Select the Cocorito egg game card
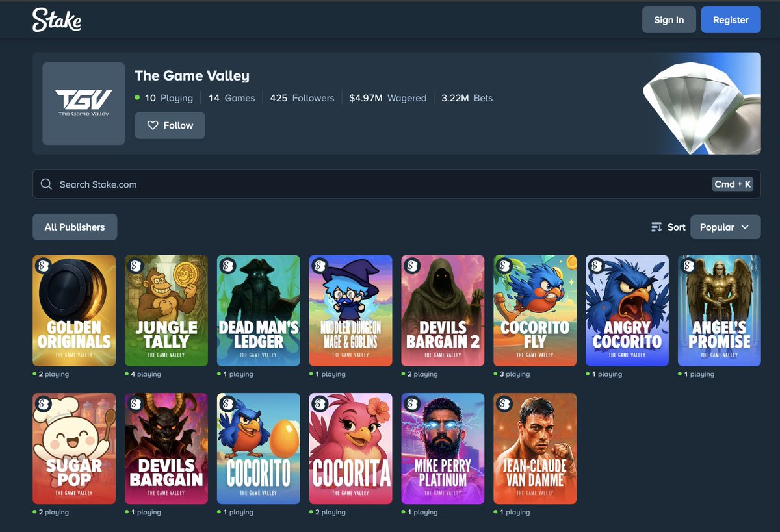Image resolution: width=780 pixels, height=532 pixels. pyautogui.click(x=259, y=449)
